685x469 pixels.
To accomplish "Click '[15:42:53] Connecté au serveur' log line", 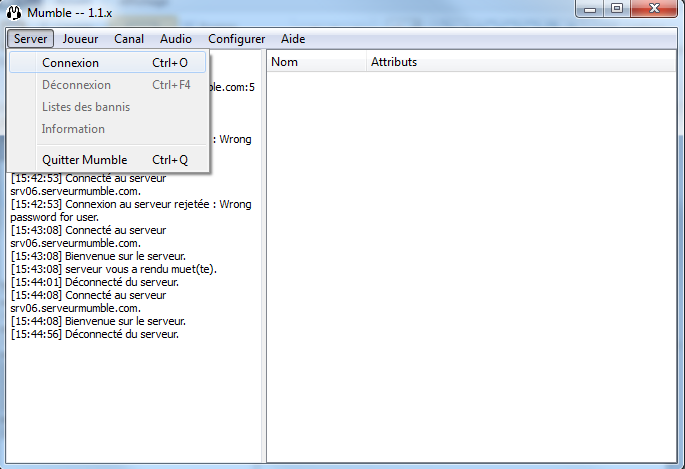I will point(88,184).
